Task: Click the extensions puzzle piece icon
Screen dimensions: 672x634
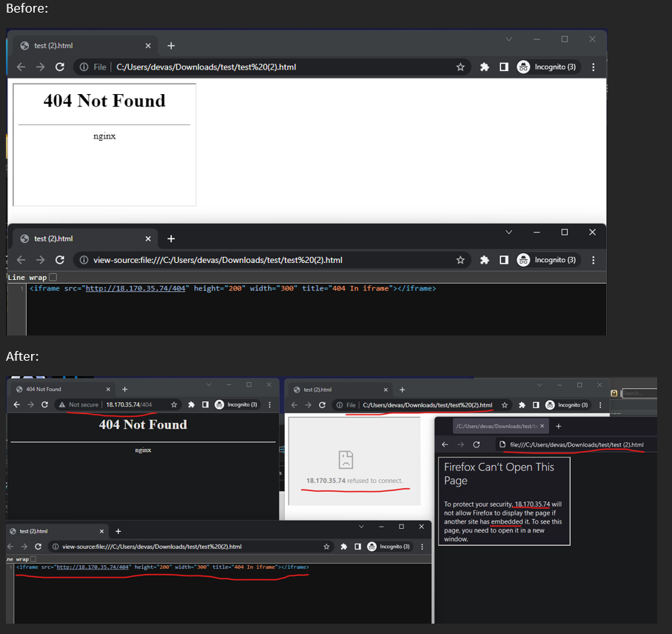Action: (485, 67)
